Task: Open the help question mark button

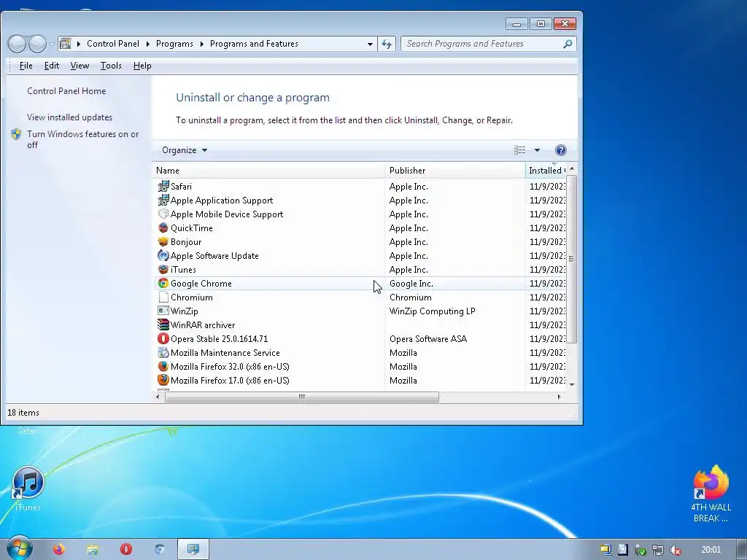Action: 561,150
